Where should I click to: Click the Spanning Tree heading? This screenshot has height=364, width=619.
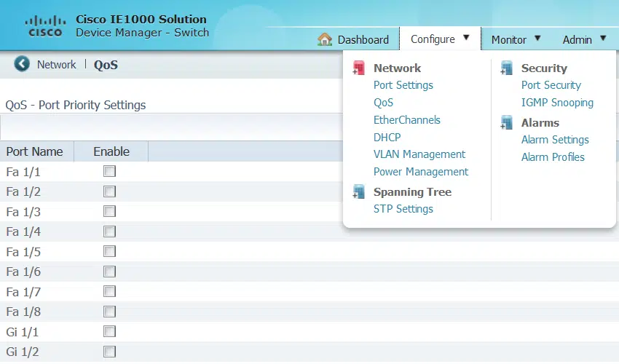coord(412,192)
